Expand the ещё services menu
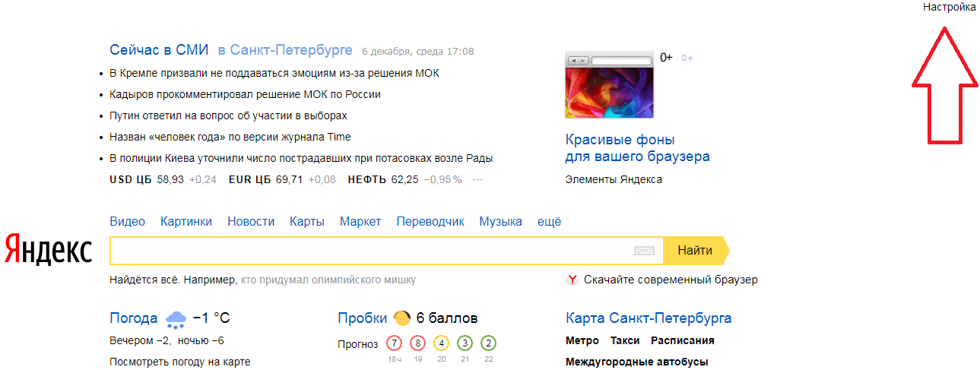The width and height of the screenshot is (980, 370). 549,221
